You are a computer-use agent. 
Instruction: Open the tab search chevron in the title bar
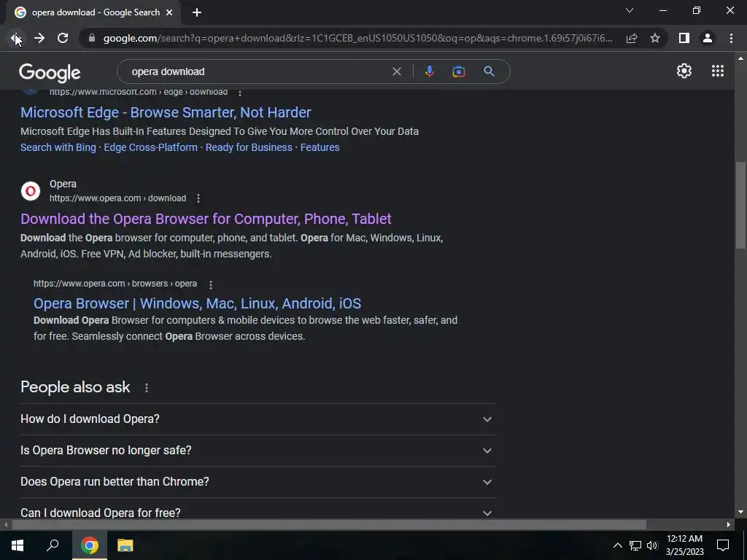pos(630,10)
